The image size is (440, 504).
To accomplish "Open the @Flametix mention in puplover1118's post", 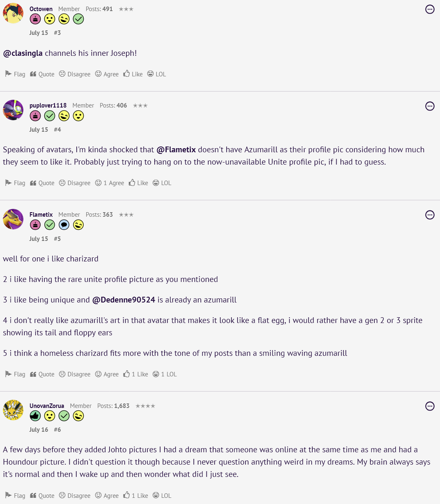I will tap(176, 150).
